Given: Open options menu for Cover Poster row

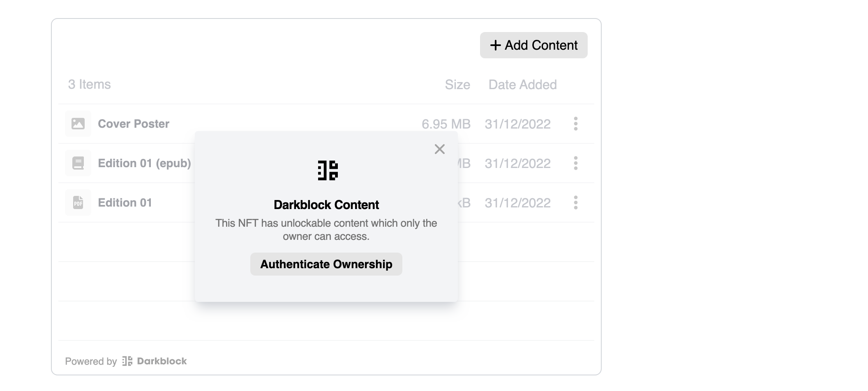Looking at the screenshot, I should tap(575, 124).
